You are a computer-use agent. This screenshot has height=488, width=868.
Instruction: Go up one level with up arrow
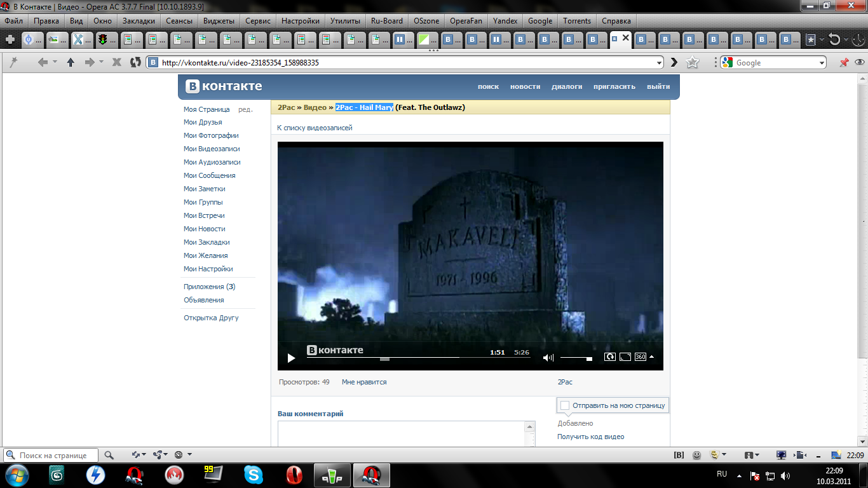[x=71, y=62]
